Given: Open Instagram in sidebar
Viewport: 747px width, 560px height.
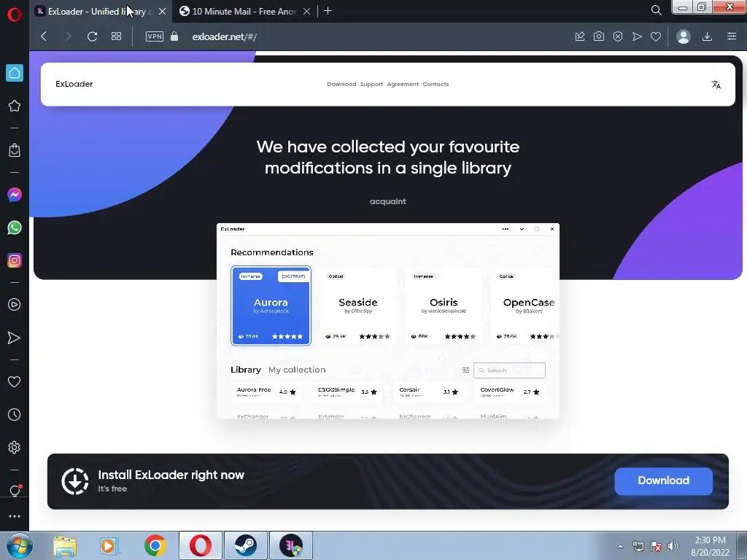Looking at the screenshot, I should (x=15, y=260).
